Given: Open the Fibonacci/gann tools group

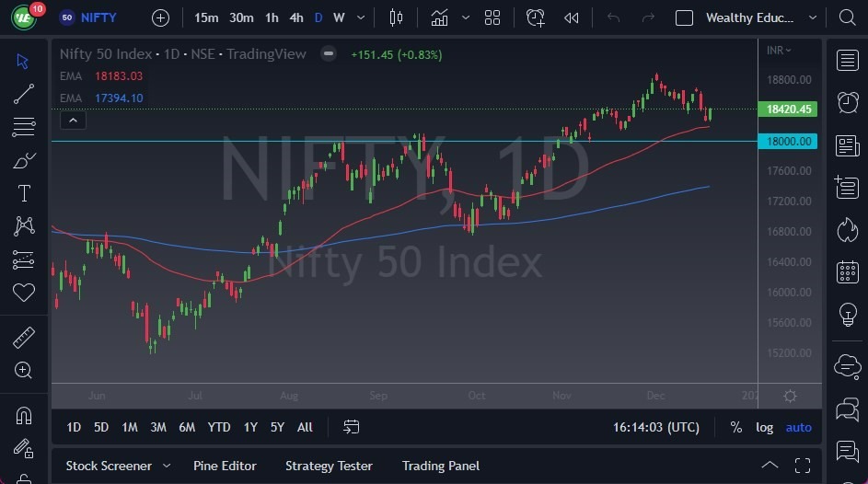Looking at the screenshot, I should [x=23, y=127].
